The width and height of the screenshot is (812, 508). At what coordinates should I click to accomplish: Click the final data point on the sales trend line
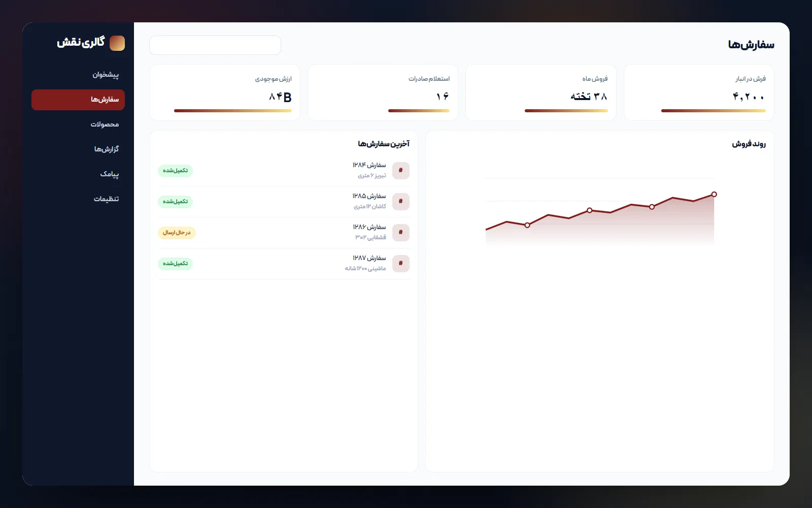click(x=714, y=195)
